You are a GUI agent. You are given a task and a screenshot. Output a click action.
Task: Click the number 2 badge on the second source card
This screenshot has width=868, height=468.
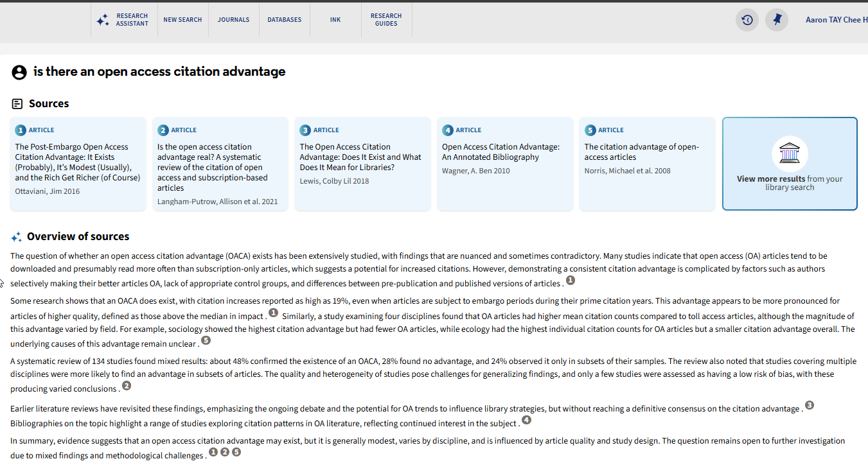163,130
